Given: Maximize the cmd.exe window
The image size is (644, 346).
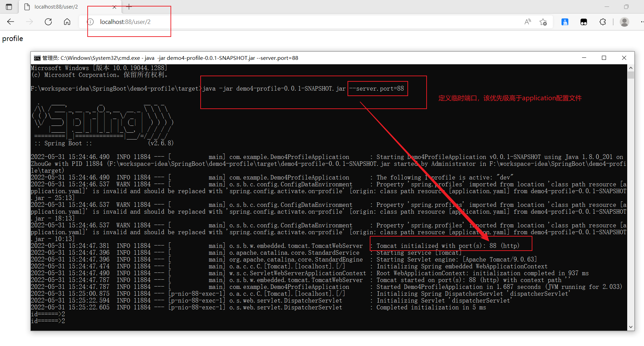Looking at the screenshot, I should 604,58.
